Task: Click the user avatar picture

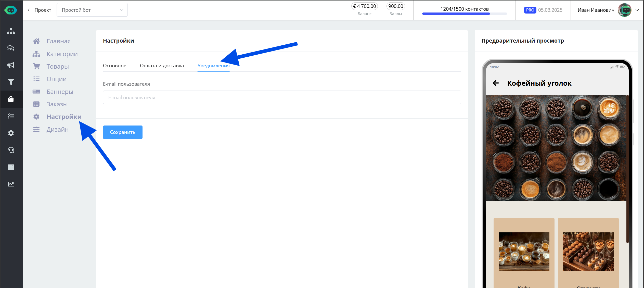Action: click(624, 10)
